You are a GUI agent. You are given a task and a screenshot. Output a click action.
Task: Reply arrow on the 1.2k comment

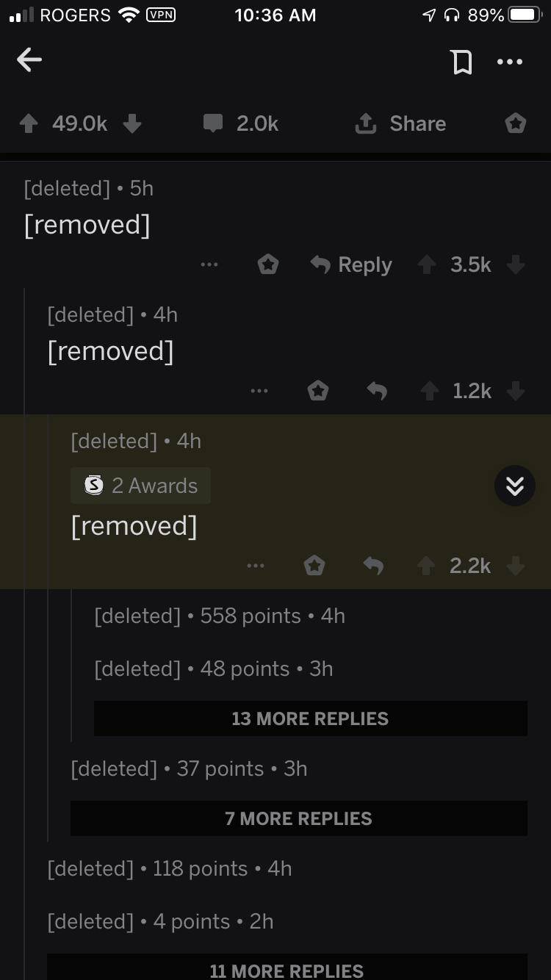(x=377, y=392)
